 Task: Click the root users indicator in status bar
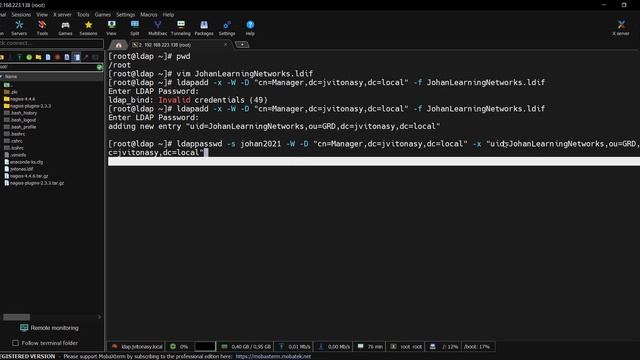click(406, 347)
